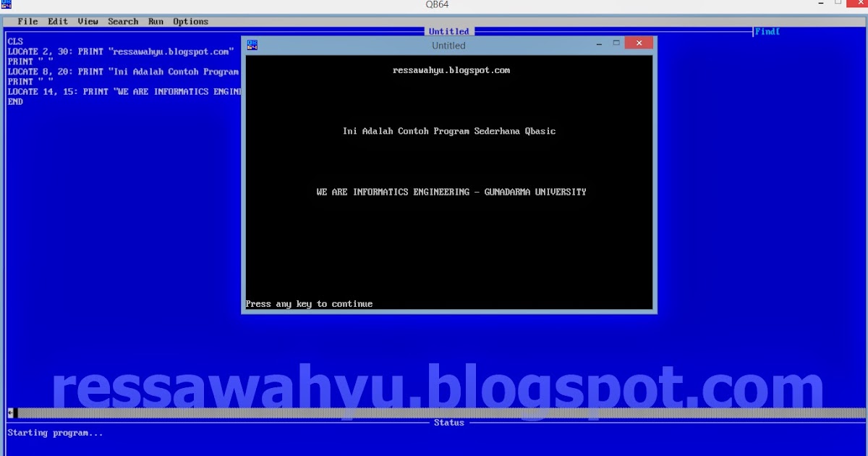The width and height of the screenshot is (868, 456).
Task: Click the QB64 icon in main title bar
Action: click(x=6, y=4)
